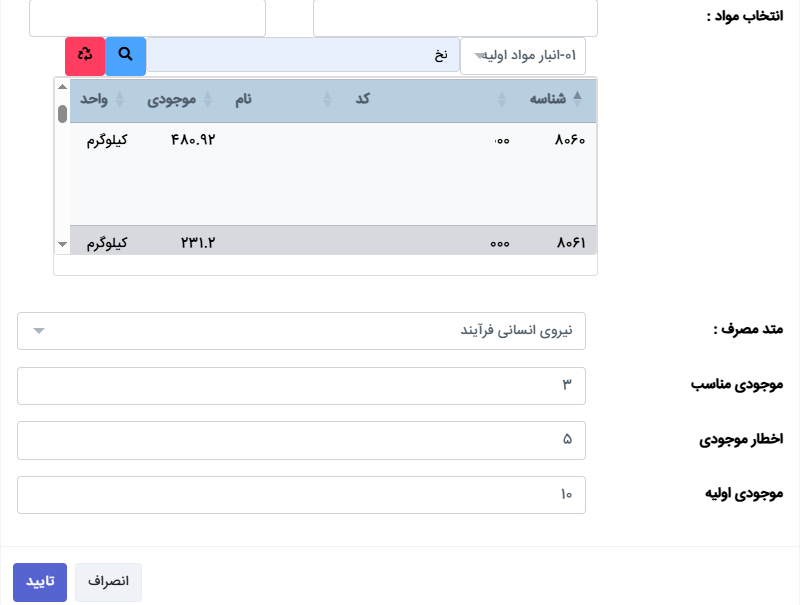The height and width of the screenshot is (605, 800).
Task: Sort table by نام column
Action: coord(244,99)
